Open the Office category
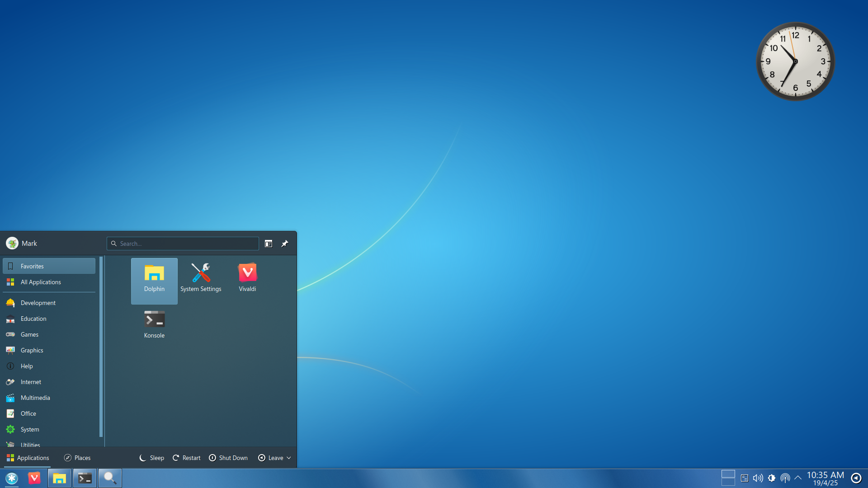This screenshot has height=488, width=868. 49,413
